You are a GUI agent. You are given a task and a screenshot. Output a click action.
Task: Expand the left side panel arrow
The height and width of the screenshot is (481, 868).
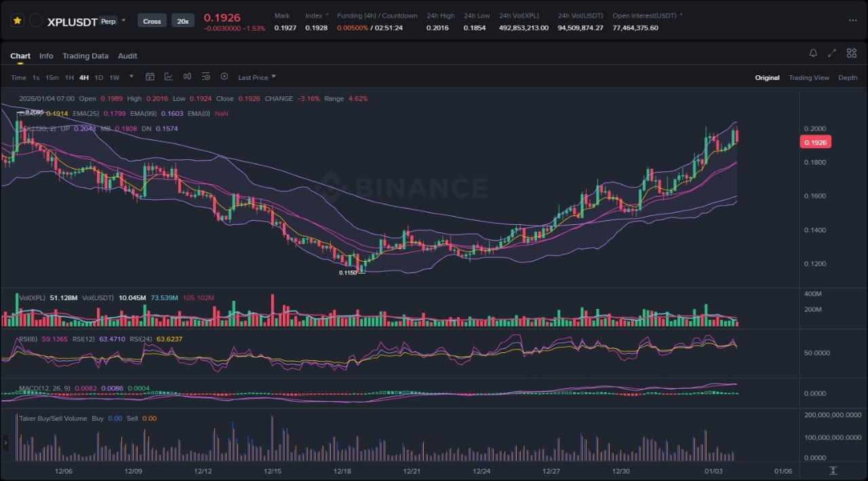point(6,442)
